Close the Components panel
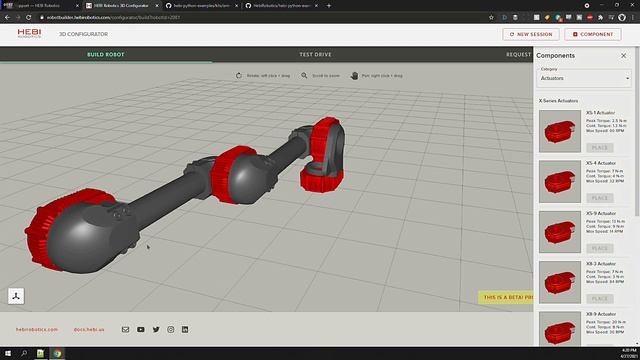Image resolution: width=640 pixels, height=360 pixels. coord(623,56)
